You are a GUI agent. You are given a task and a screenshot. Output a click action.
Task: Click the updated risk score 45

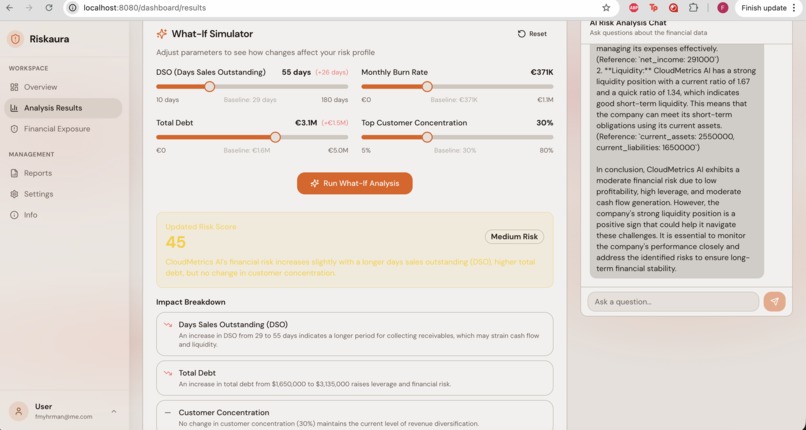coord(176,242)
